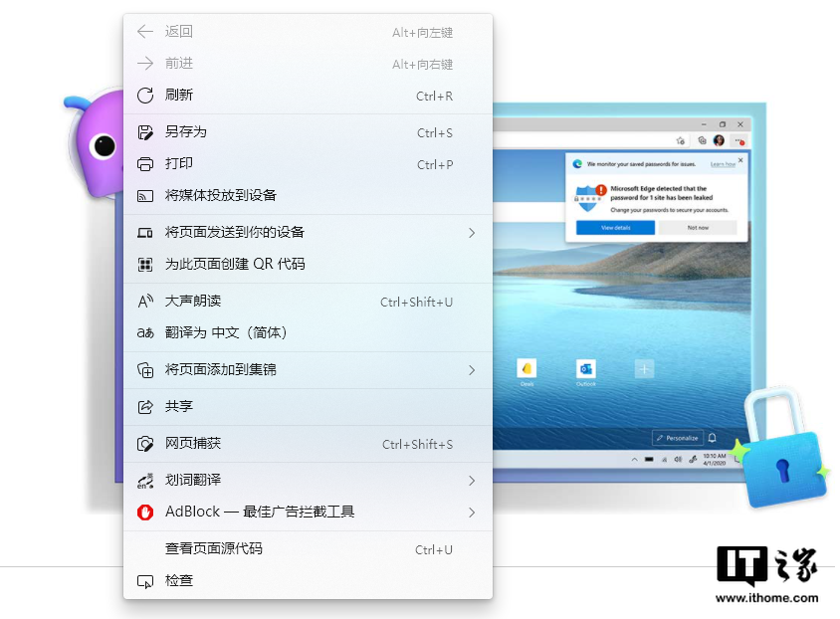Click the QR code icon beside 为此页面创建 QR 代码

[145, 265]
